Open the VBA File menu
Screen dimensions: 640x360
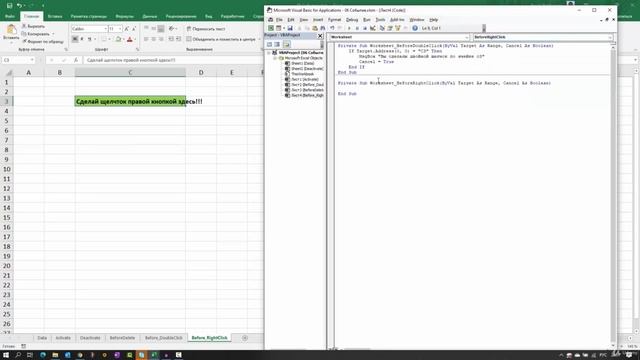[x=279, y=20]
